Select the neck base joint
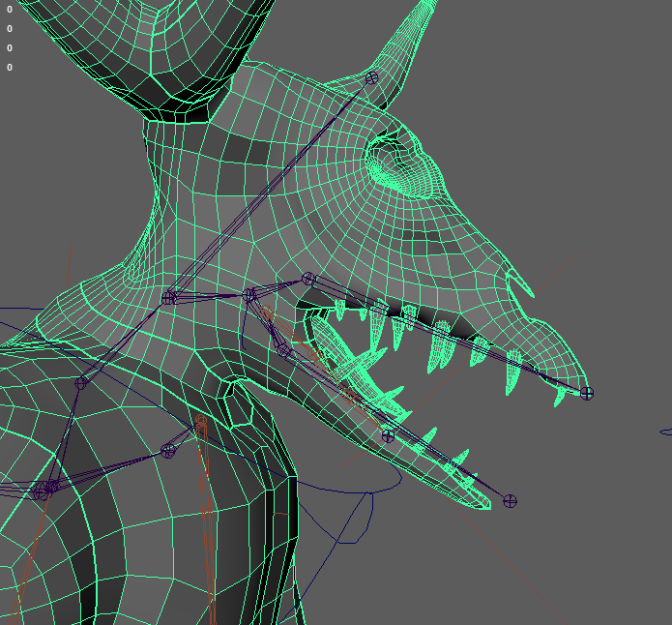The width and height of the screenshot is (672, 625). point(169,297)
